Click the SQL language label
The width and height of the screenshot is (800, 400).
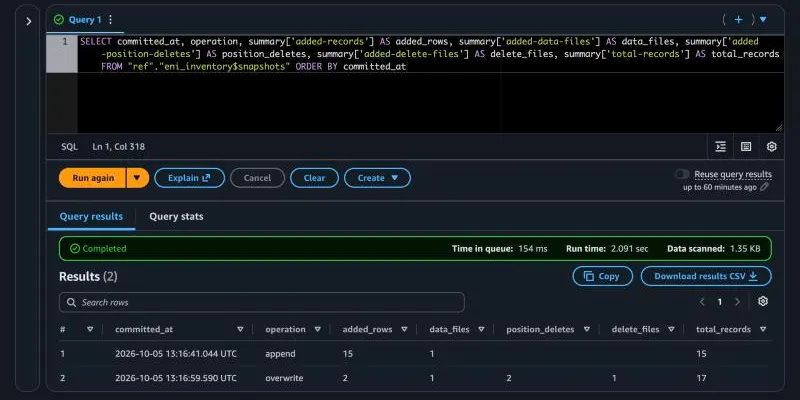point(69,147)
